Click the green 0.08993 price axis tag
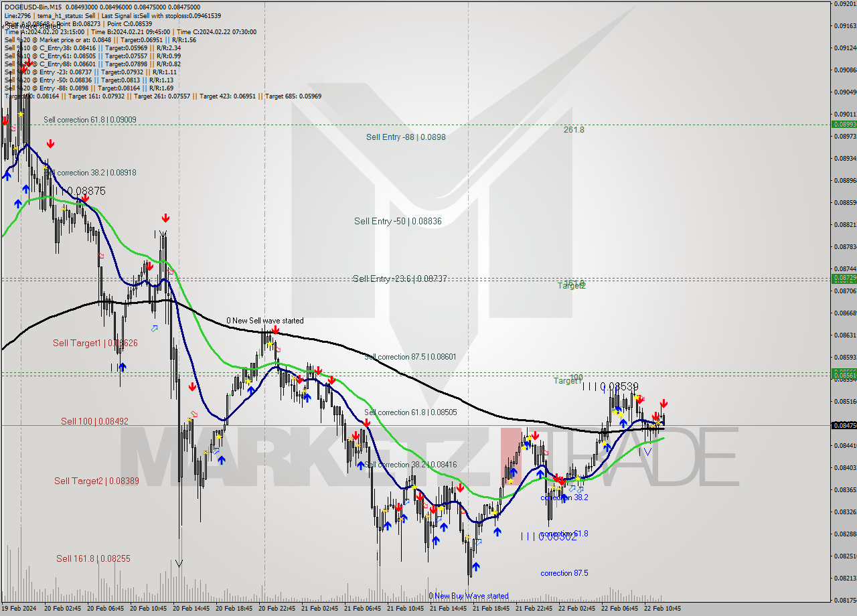Image resolution: width=857 pixels, height=616 pixels. pos(843,125)
